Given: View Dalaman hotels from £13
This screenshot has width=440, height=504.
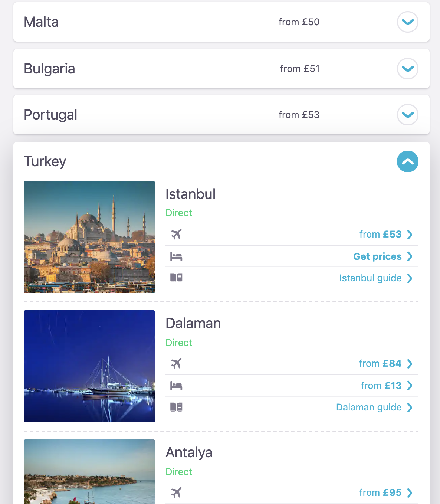Looking at the screenshot, I should click(x=386, y=386).
